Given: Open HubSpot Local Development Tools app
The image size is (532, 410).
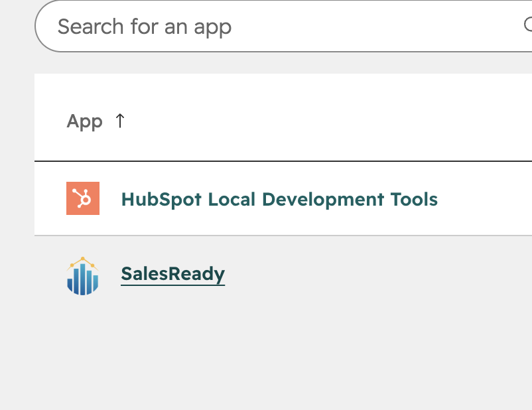Looking at the screenshot, I should [279, 199].
